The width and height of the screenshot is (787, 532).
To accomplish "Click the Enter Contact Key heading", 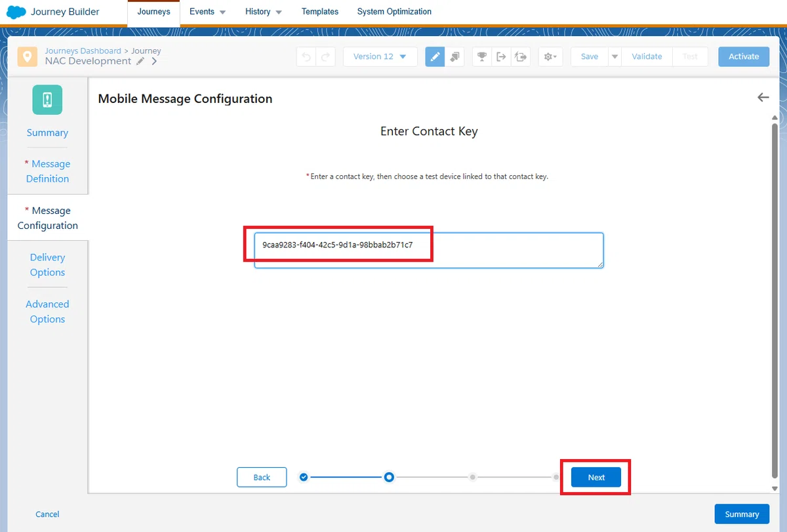I will pos(429,131).
